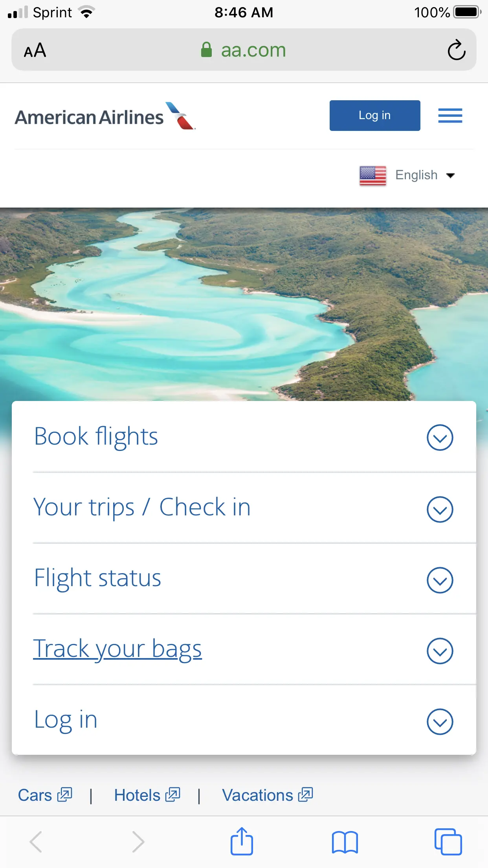Viewport: 488px width, 868px height.
Task: Open the Hotels external link
Action: click(147, 795)
